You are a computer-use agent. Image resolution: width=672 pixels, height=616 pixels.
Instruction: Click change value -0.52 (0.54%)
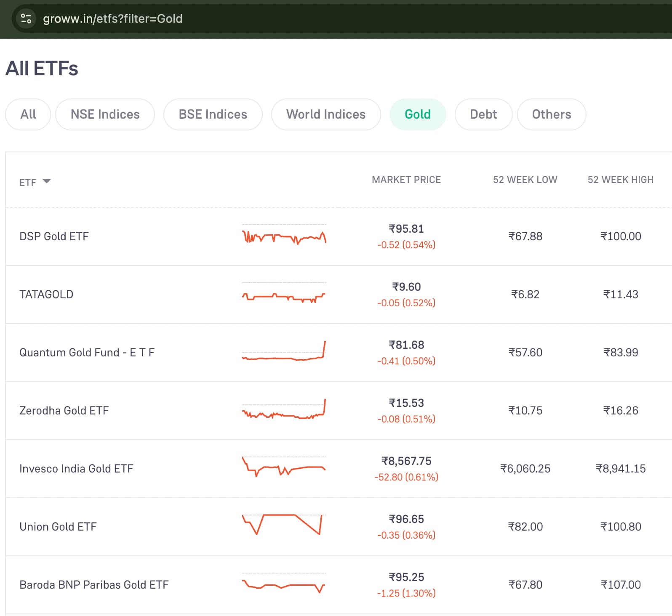pos(406,245)
